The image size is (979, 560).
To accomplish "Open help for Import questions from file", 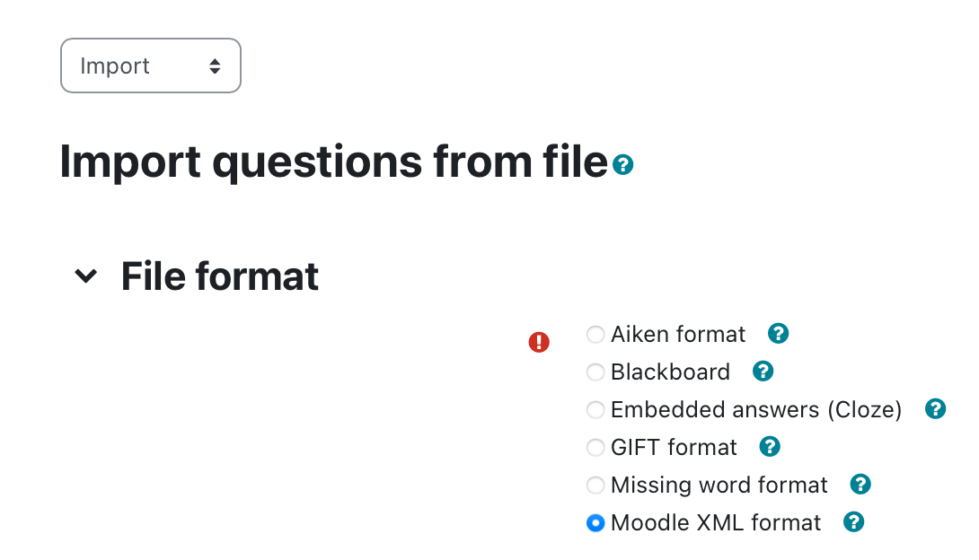I will tap(622, 164).
